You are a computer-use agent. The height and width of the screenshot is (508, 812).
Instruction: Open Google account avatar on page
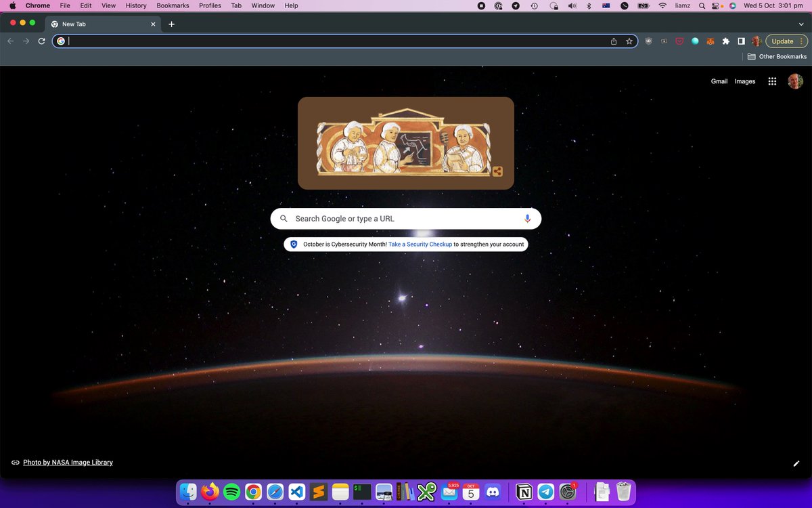point(796,81)
